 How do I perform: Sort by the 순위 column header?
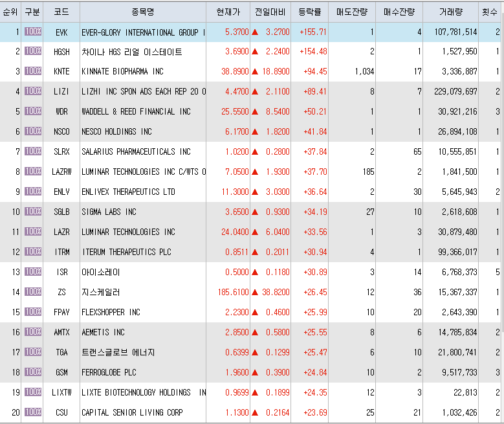click(10, 12)
